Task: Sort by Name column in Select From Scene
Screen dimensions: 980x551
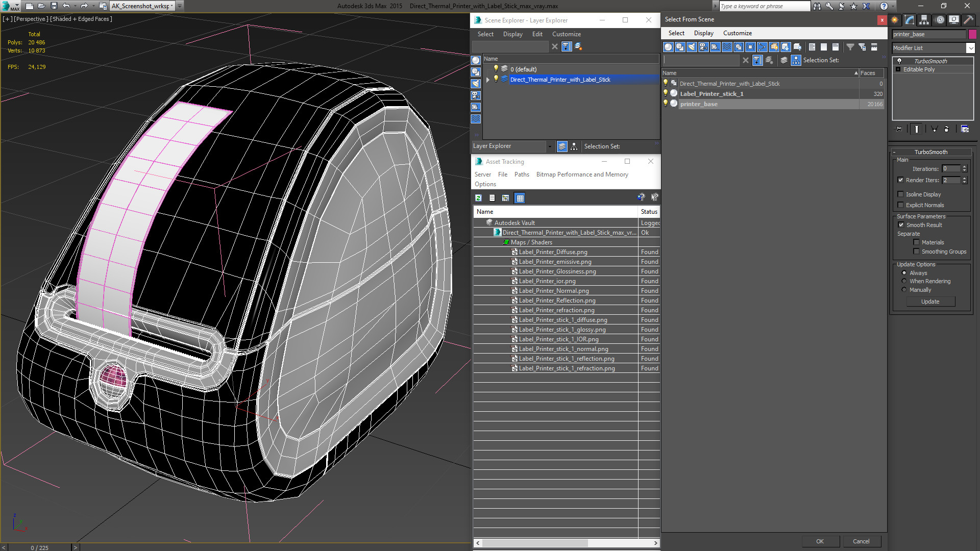Action: point(761,73)
